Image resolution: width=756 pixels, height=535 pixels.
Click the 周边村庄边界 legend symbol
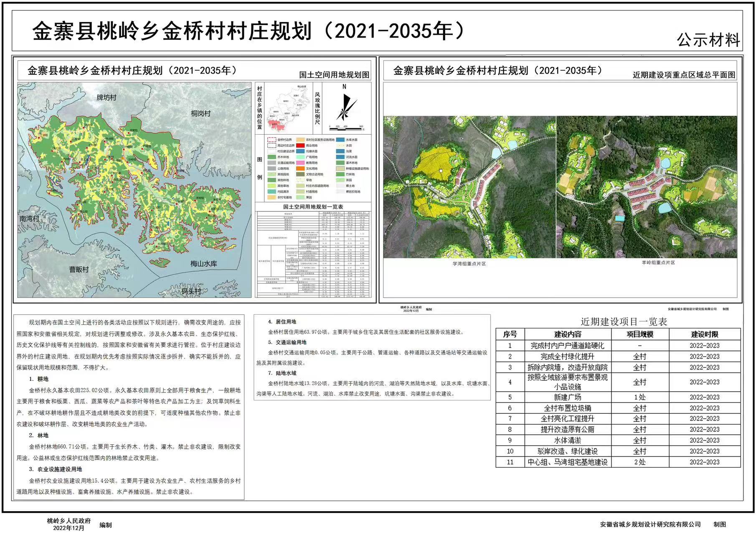click(x=271, y=145)
